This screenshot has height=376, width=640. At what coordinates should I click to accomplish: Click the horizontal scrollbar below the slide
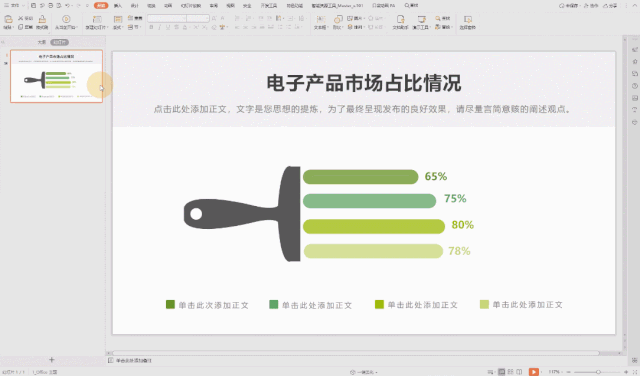[x=356, y=353]
